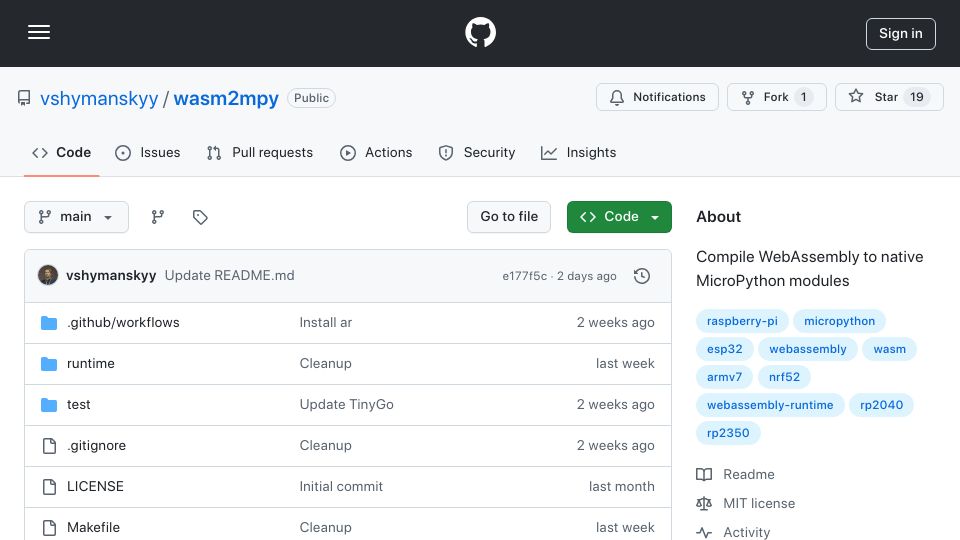Image resolution: width=960 pixels, height=540 pixels.
Task: Open the hamburger navigation menu
Action: click(x=39, y=32)
